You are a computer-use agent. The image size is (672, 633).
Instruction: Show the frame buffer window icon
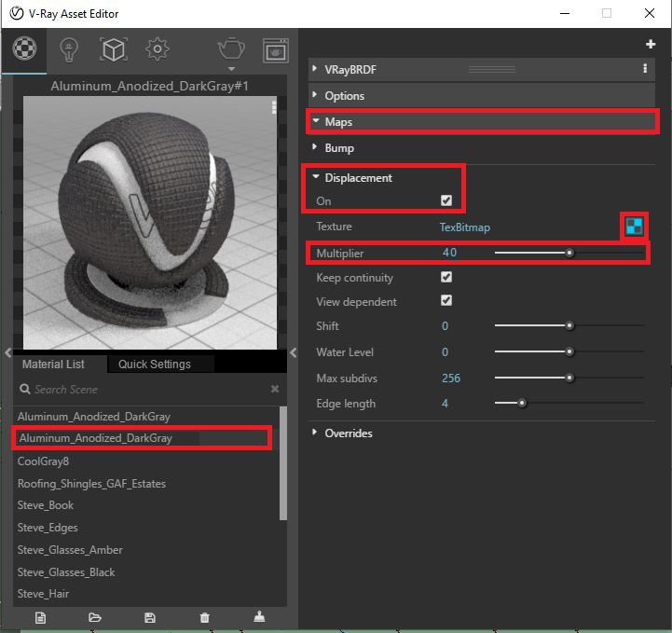(276, 50)
